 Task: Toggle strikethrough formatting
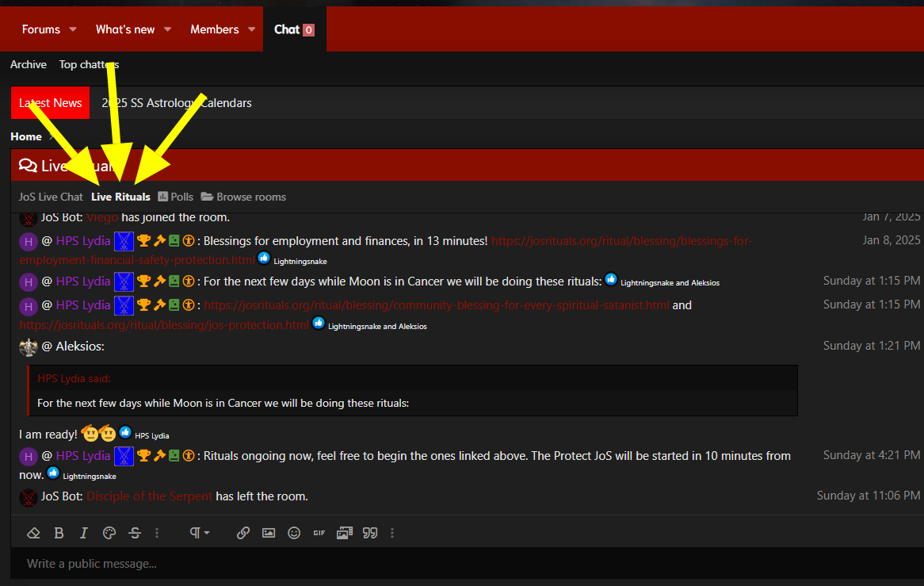pos(135,533)
